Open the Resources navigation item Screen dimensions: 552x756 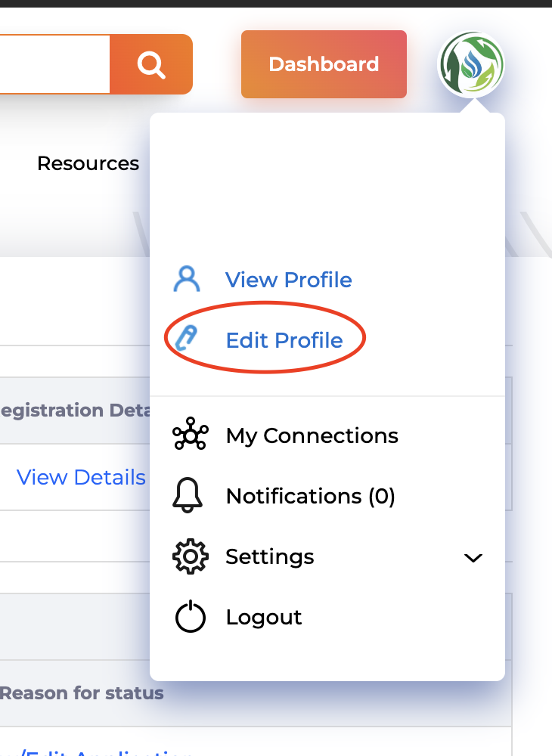[x=88, y=163]
